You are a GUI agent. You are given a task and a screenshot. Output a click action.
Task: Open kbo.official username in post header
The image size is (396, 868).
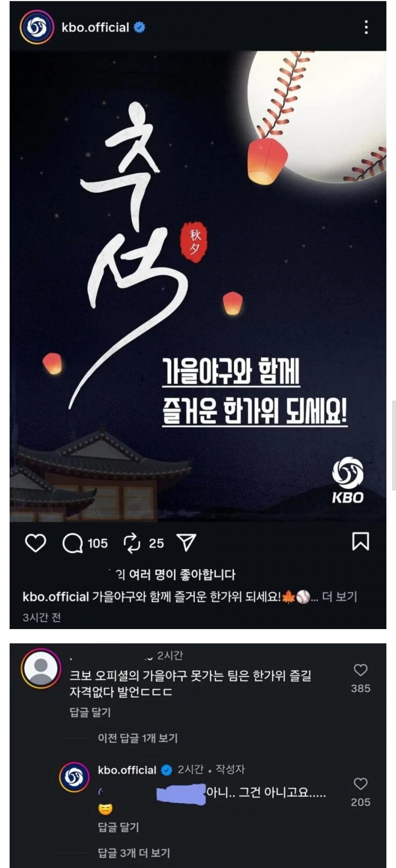[95, 27]
